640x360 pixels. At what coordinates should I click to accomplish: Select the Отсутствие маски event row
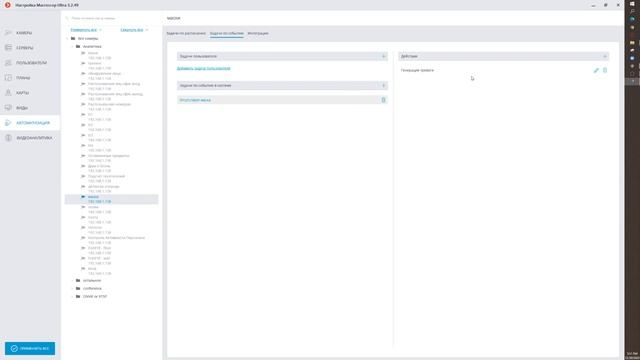(x=282, y=100)
